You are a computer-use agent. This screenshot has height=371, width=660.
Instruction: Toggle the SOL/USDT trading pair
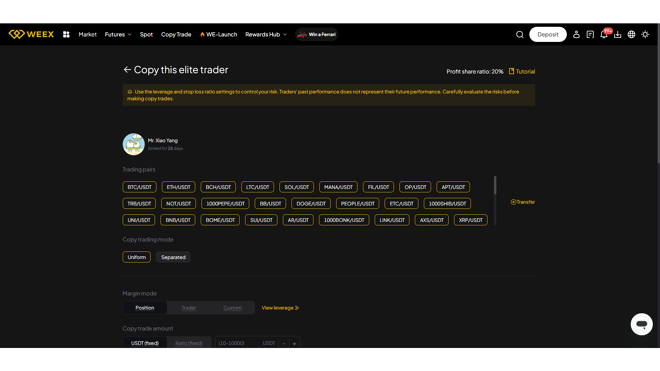click(x=296, y=187)
